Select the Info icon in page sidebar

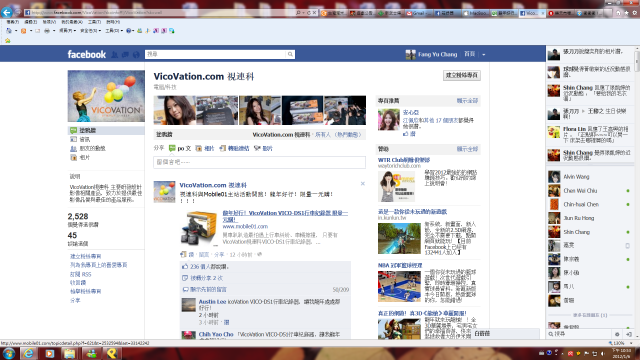pos(73,139)
